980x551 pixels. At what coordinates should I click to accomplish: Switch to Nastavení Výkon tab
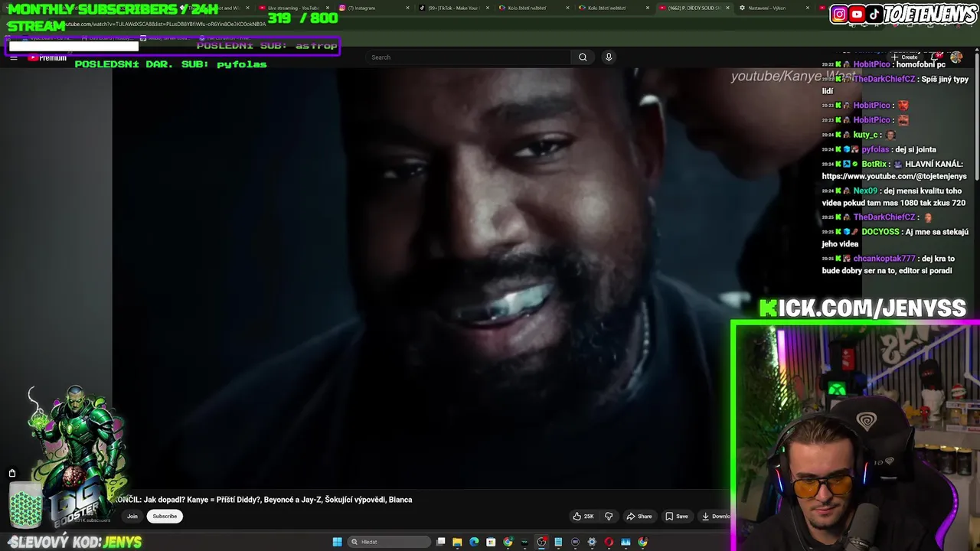click(x=773, y=8)
